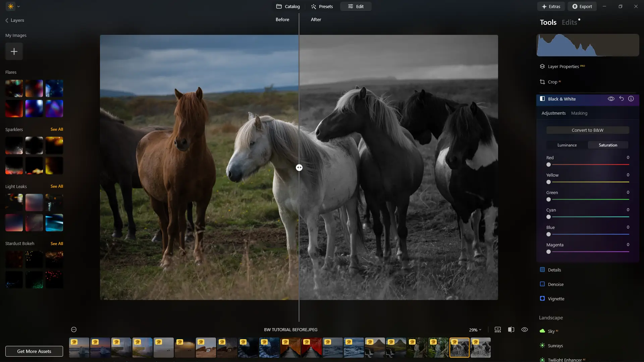The width and height of the screenshot is (644, 362).
Task: Click See All next to Sparklers
Action: pos(57,129)
